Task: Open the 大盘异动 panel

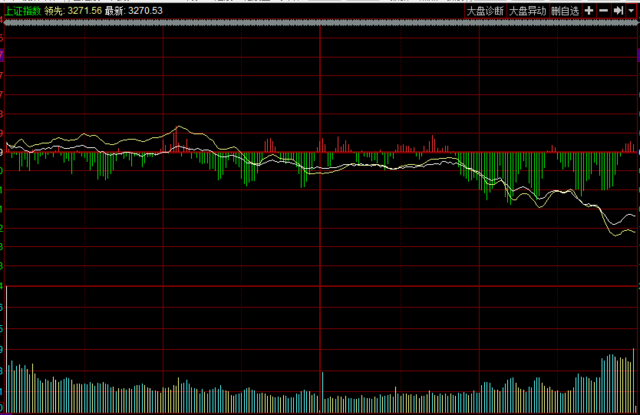Action: pos(527,11)
